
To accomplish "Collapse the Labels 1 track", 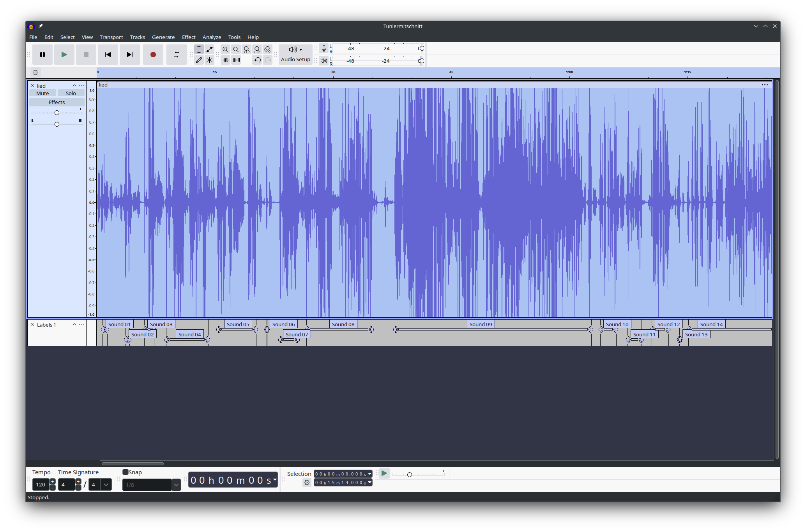I will (x=74, y=324).
